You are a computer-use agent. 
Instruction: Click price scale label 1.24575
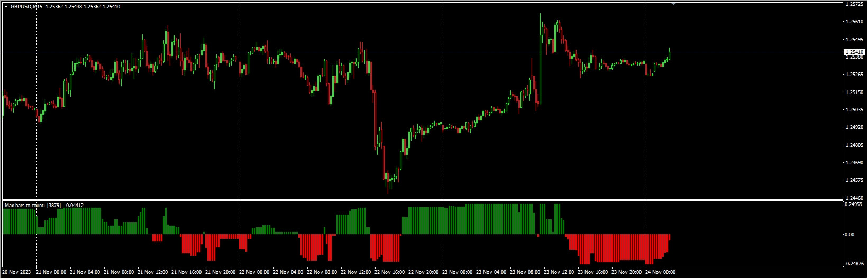pos(854,180)
